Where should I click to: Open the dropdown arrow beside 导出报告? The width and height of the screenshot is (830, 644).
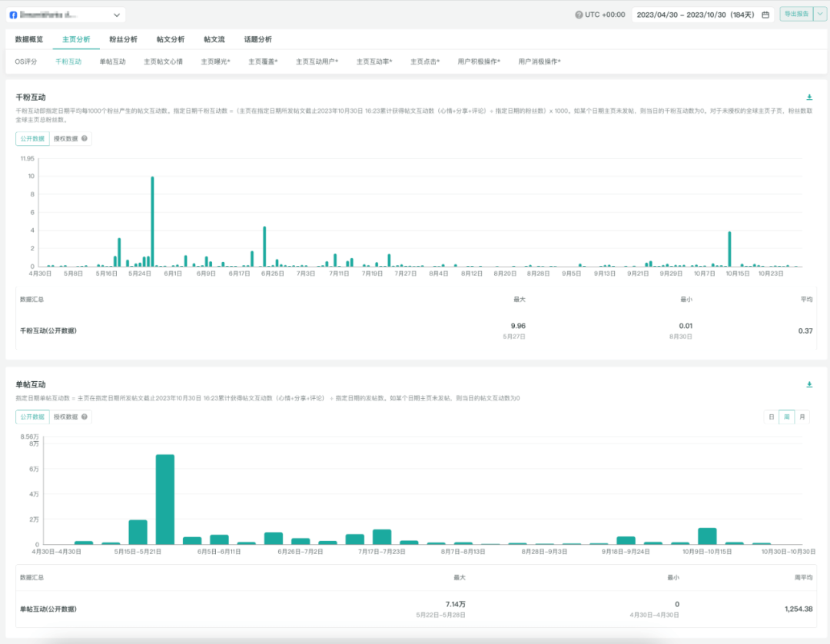click(x=820, y=15)
